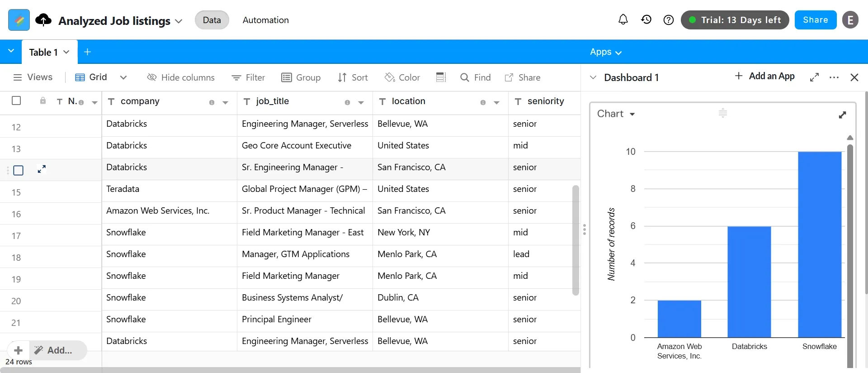Click the app logo icon
This screenshot has height=373, width=868.
tap(19, 20)
